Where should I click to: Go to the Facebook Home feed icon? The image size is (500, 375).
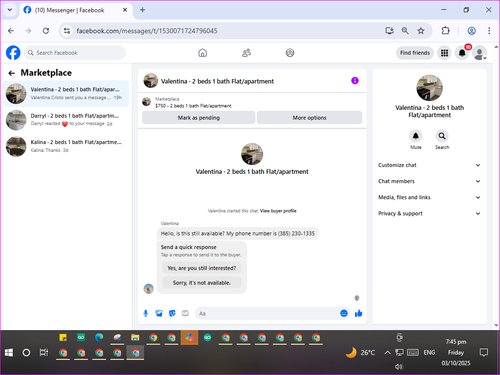tap(202, 53)
